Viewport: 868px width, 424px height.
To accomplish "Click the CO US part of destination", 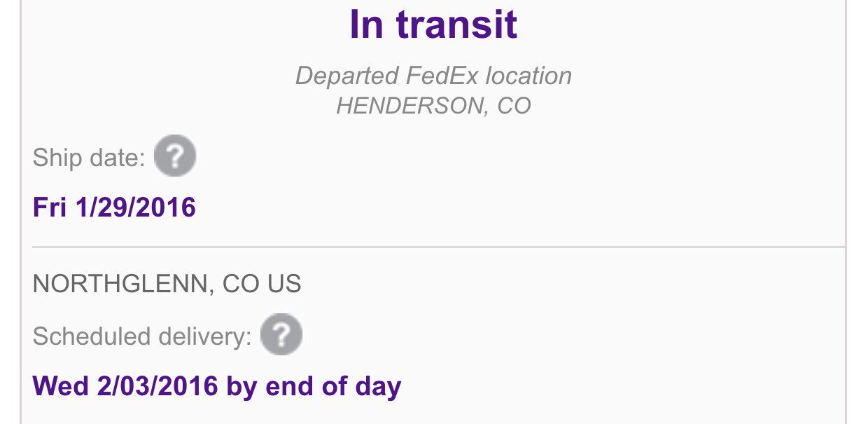I will 262,284.
